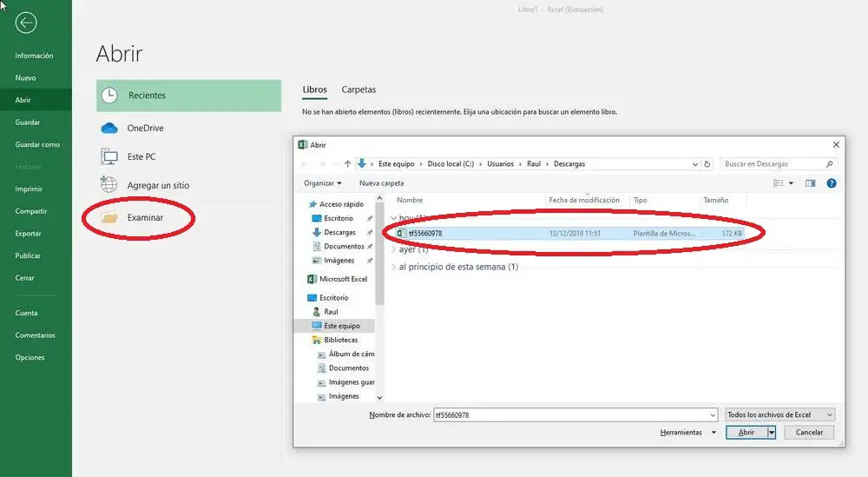
Task: Click the Cancelar button
Action: 809,433
